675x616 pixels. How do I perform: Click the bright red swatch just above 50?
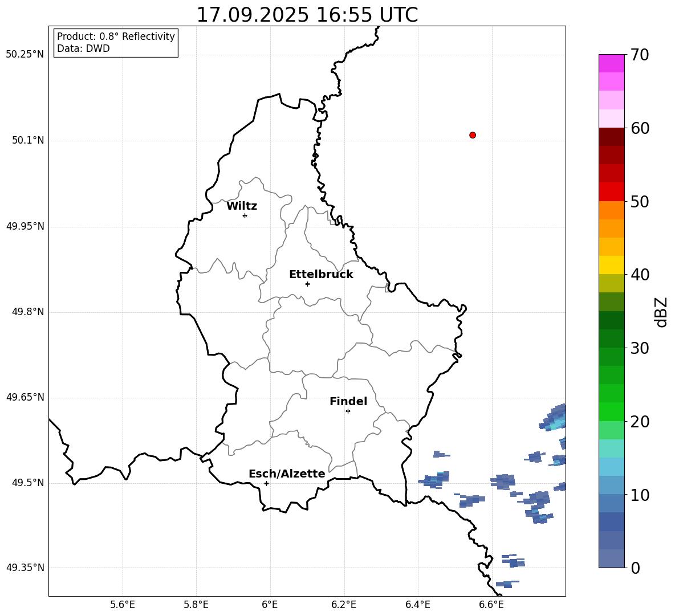[611, 192]
